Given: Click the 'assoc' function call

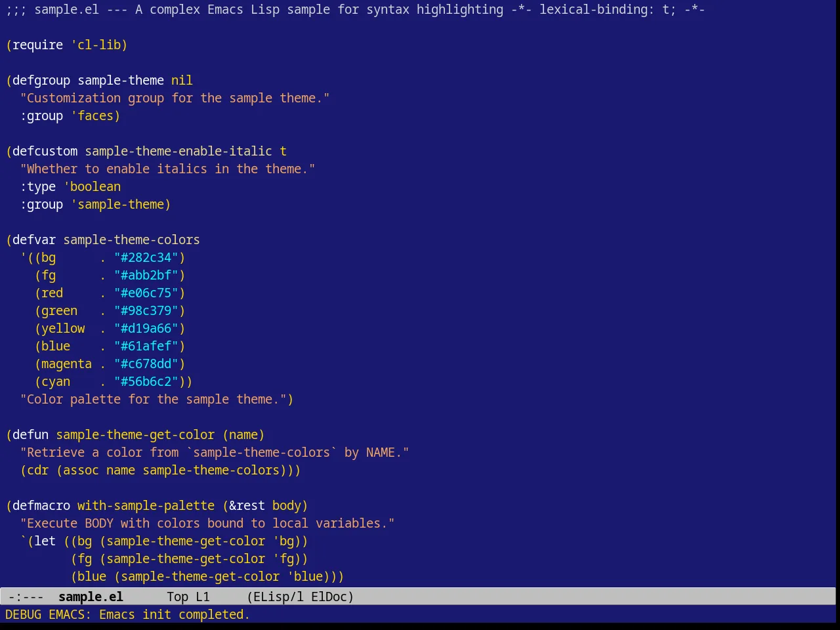Looking at the screenshot, I should point(81,470).
